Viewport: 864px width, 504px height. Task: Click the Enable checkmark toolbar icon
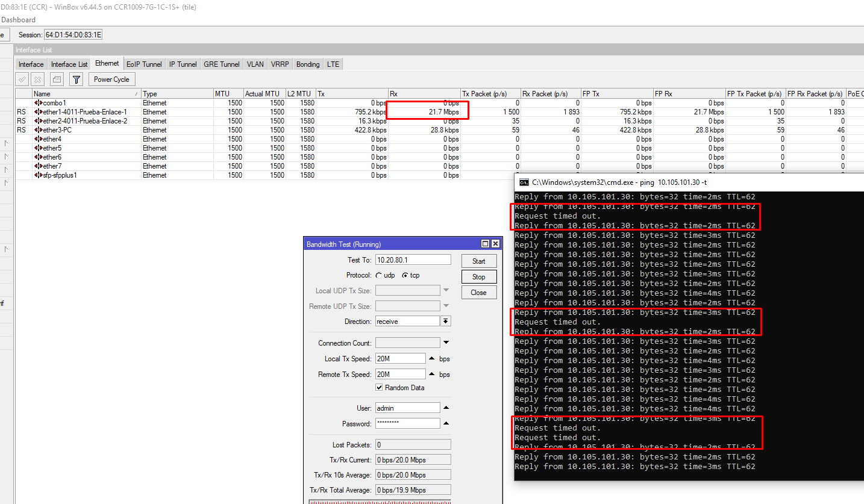coord(22,79)
